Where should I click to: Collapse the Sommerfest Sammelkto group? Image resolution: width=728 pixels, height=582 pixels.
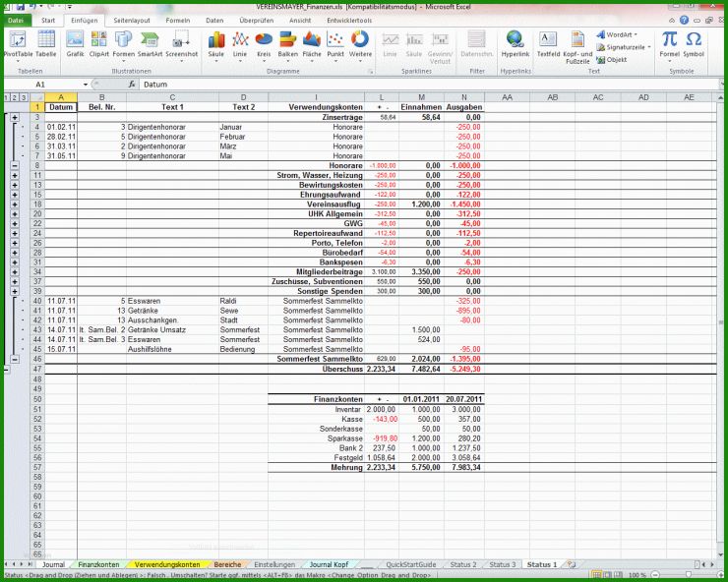point(15,359)
